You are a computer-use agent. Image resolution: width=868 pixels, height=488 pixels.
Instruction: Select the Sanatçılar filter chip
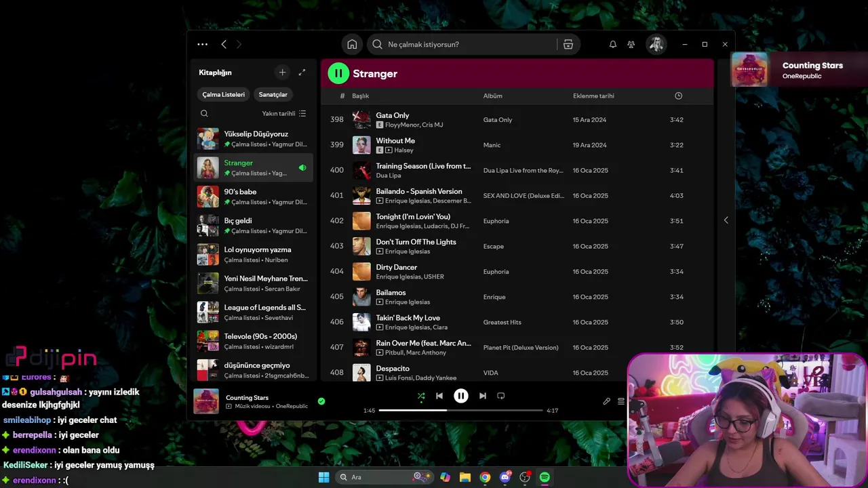273,94
